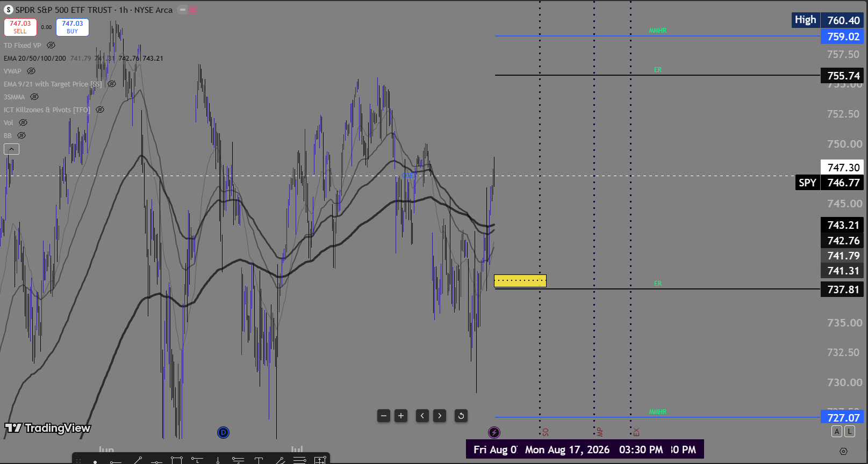The width and height of the screenshot is (868, 464).
Task: Select the 3SMMA legend label
Action: click(15, 97)
